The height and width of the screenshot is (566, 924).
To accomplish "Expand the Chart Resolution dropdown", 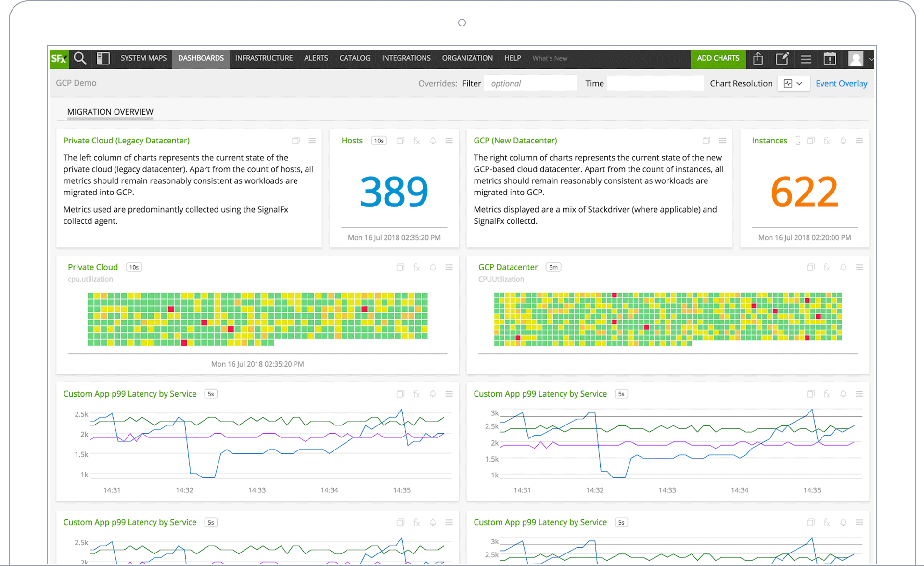I will (793, 83).
